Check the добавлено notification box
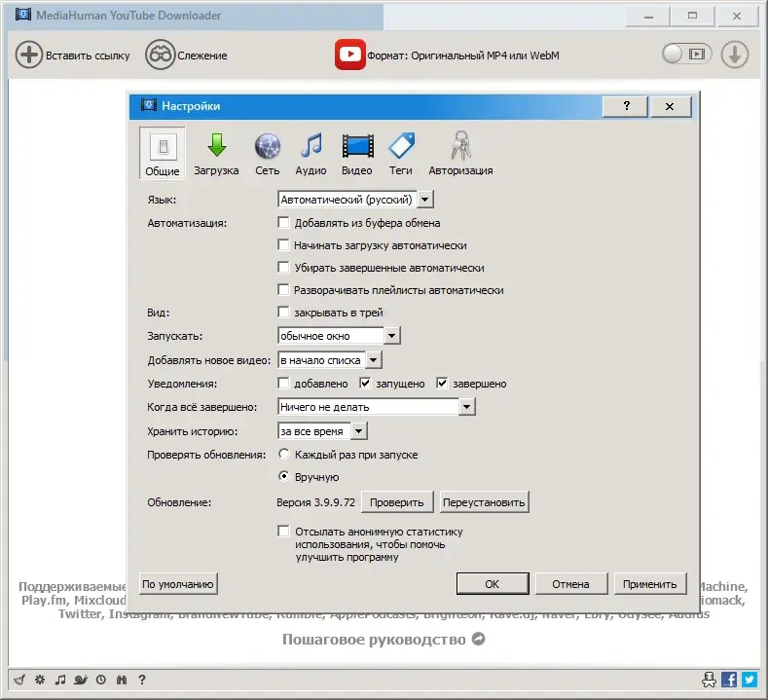Viewport: 768px width, 700px height. click(x=283, y=383)
